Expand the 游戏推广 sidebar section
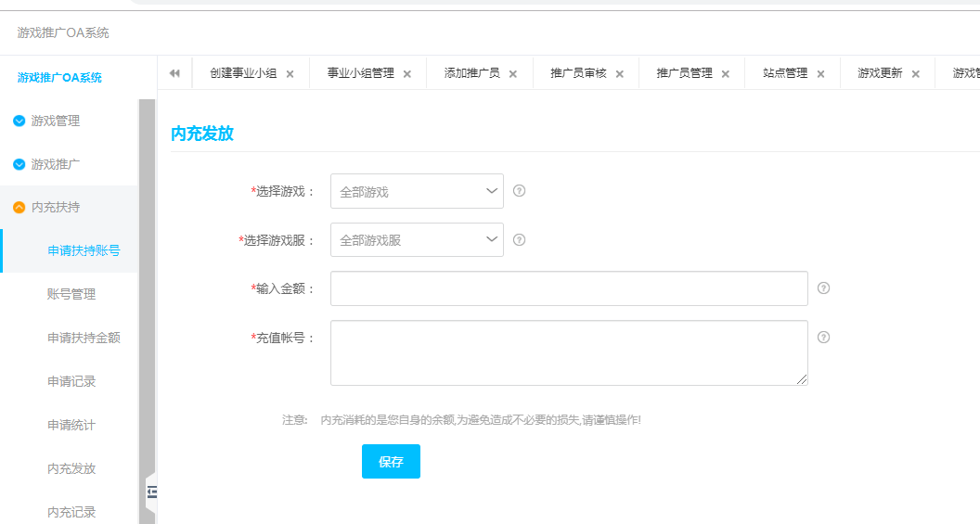 pyautogui.click(x=56, y=164)
